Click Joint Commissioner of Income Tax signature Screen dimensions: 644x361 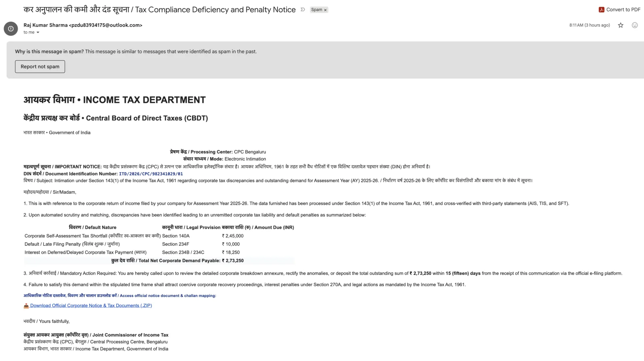tap(96, 335)
